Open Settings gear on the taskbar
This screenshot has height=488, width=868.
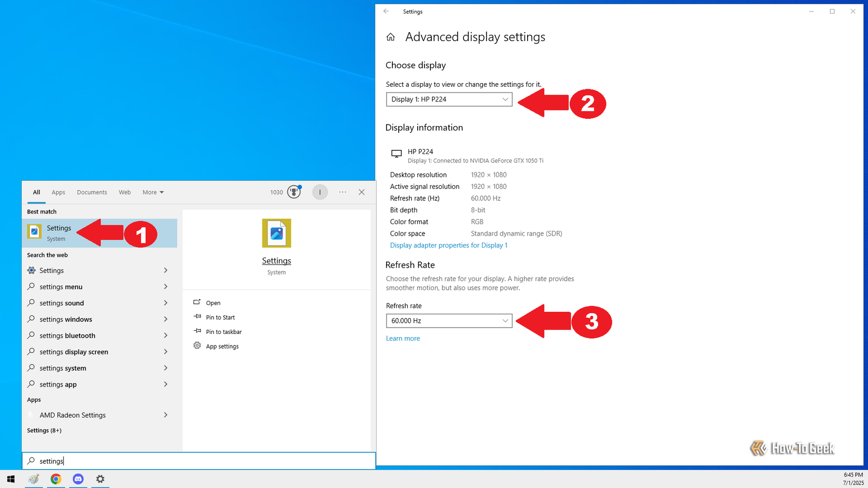coord(100,479)
